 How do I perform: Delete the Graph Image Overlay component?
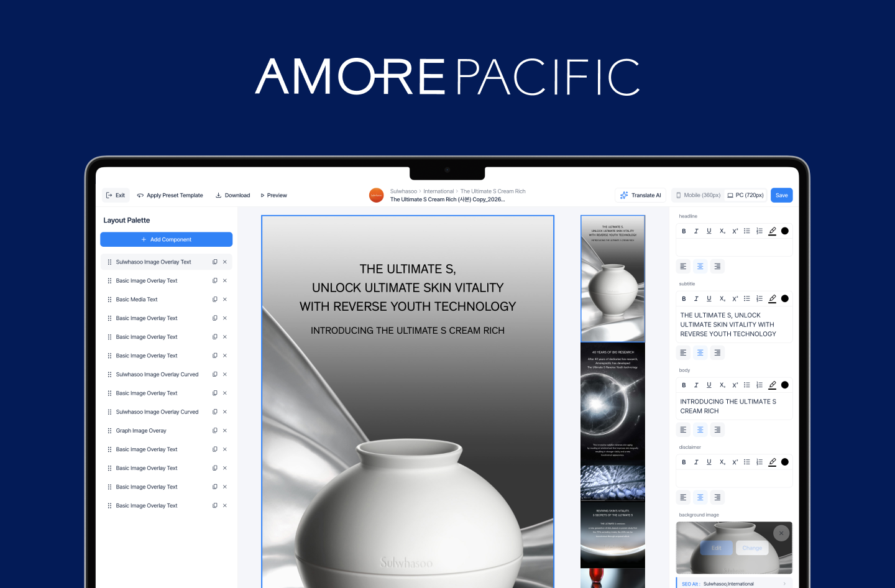point(225,431)
